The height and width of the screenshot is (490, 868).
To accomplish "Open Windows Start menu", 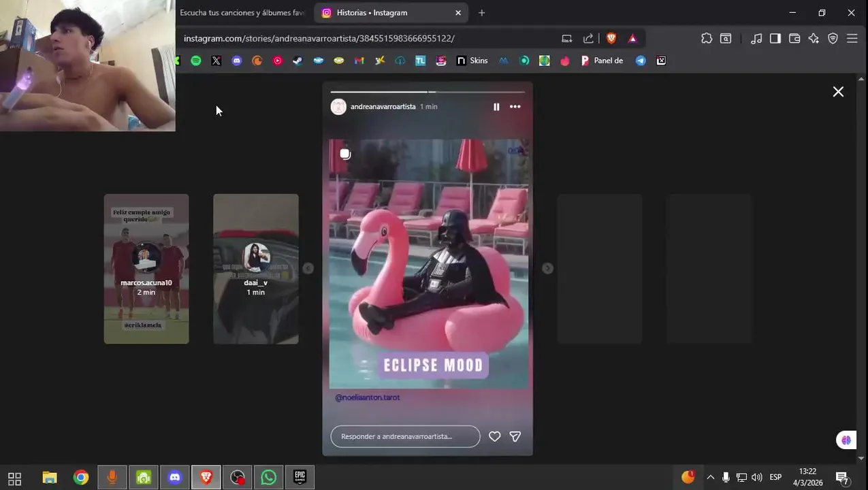I will [14, 478].
